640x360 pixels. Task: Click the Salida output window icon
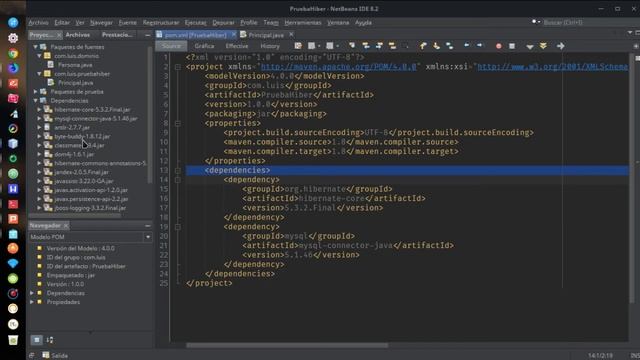pos(46,355)
